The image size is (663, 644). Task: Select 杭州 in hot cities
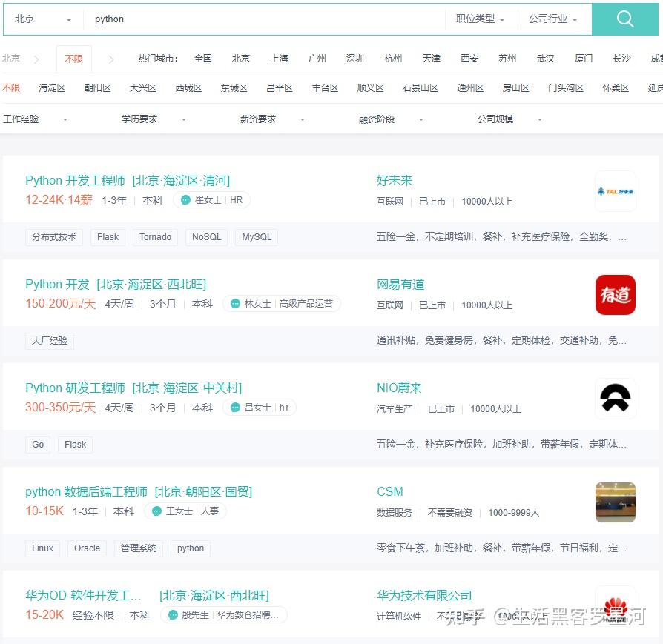click(393, 59)
